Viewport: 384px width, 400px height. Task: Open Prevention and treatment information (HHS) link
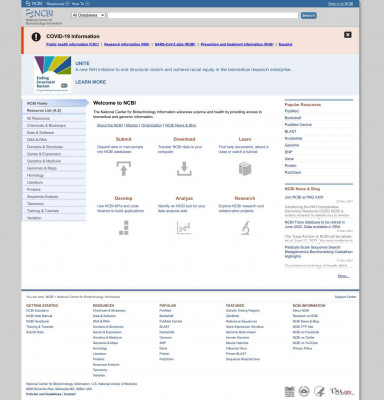pyautogui.click(x=237, y=44)
